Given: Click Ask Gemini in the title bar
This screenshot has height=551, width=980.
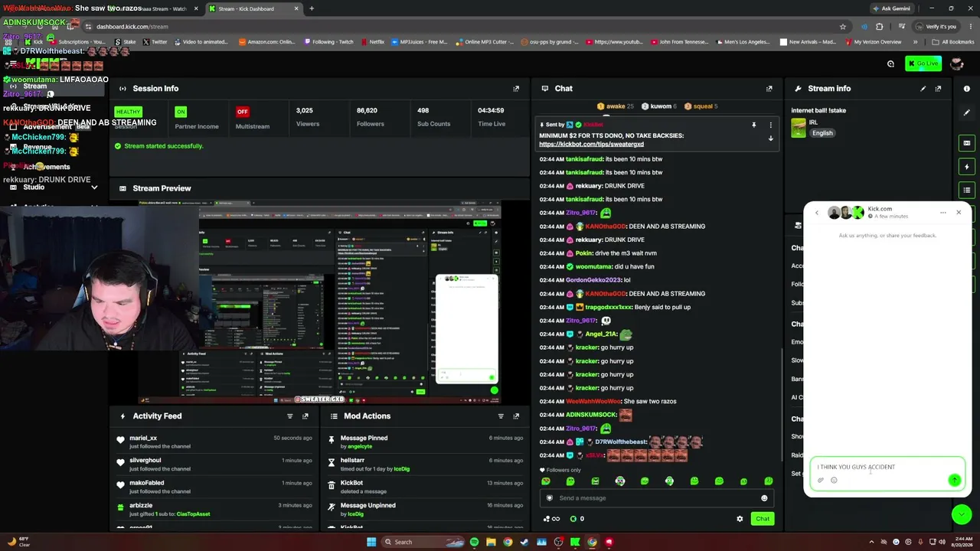Looking at the screenshot, I should click(891, 8).
